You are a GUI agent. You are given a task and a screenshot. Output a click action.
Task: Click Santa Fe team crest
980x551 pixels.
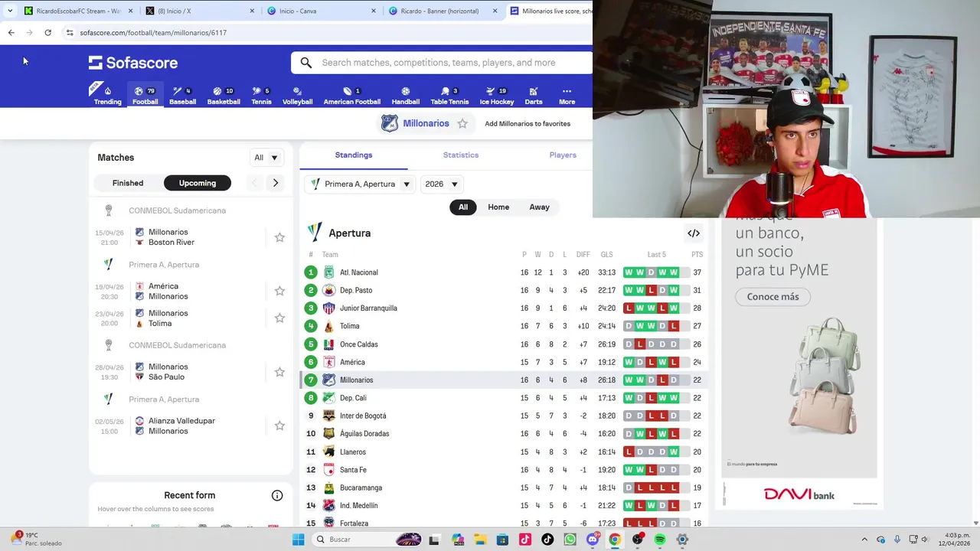pyautogui.click(x=328, y=470)
